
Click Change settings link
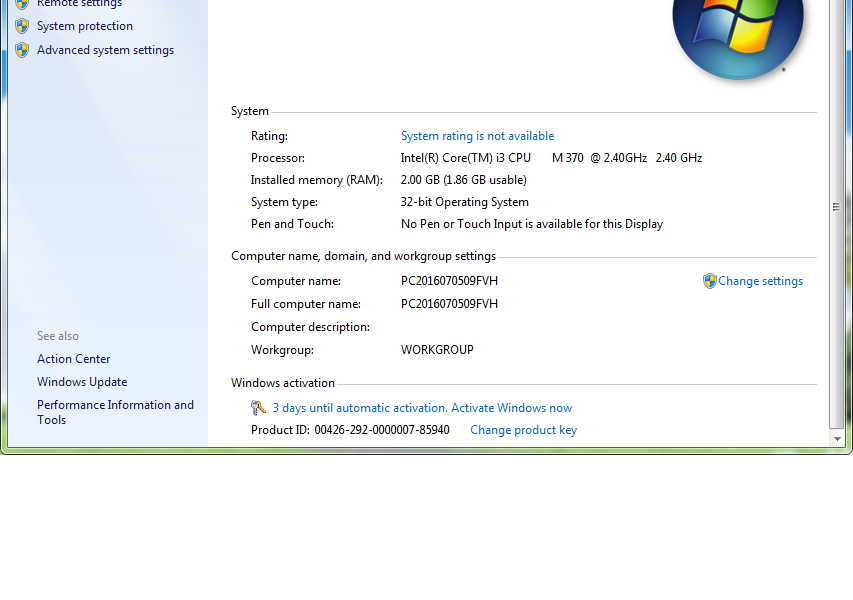pyautogui.click(x=761, y=281)
